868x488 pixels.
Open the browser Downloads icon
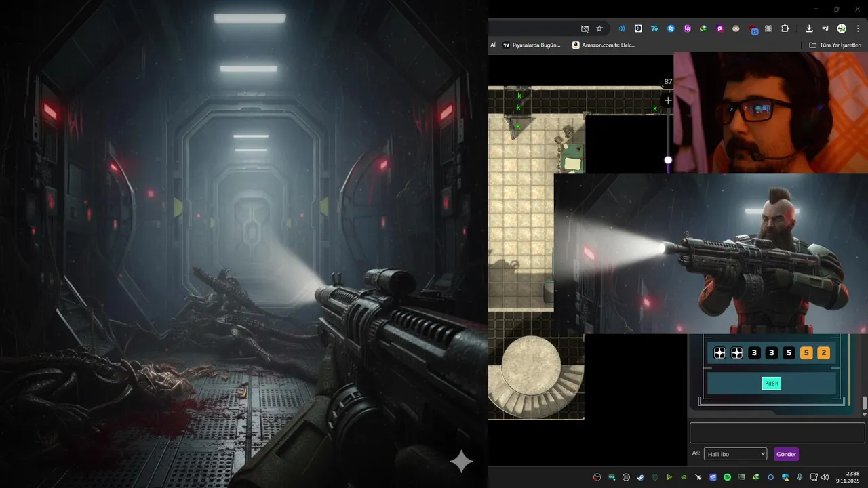coord(809,28)
